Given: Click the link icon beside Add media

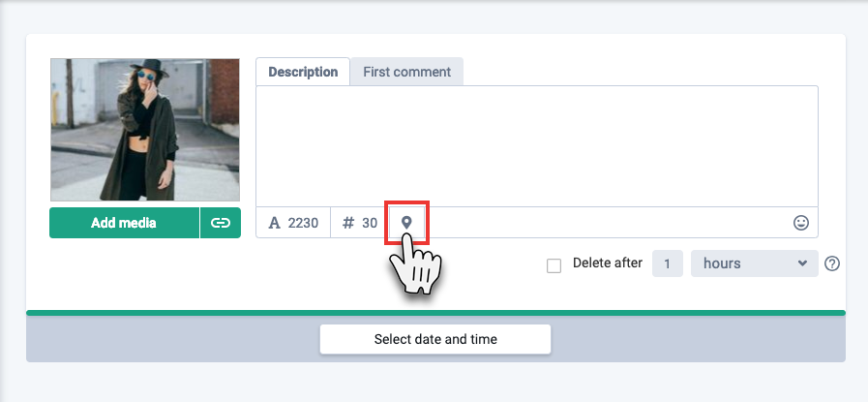Looking at the screenshot, I should 221,223.
